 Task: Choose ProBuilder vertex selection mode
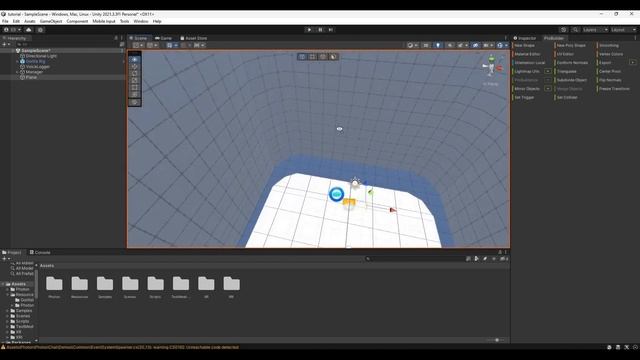[313, 57]
